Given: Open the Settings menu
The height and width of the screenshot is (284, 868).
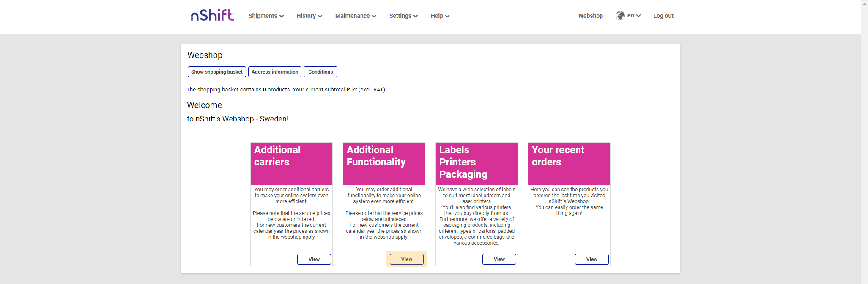Looking at the screenshot, I should 403,16.
